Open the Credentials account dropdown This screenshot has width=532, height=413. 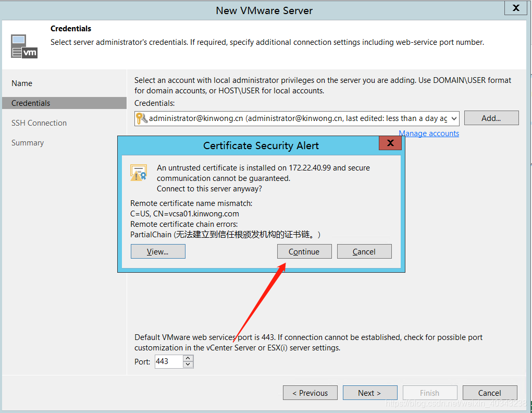(454, 118)
